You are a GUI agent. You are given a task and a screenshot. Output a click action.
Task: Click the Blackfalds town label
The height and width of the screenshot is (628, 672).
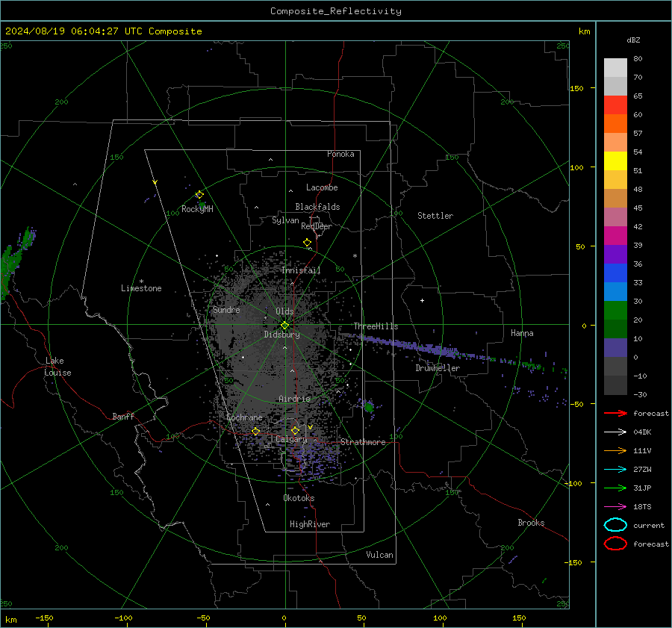click(317, 207)
